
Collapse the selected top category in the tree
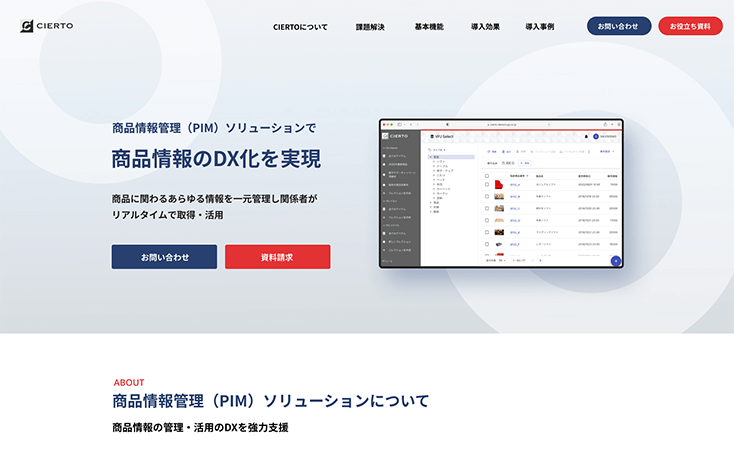[x=429, y=157]
